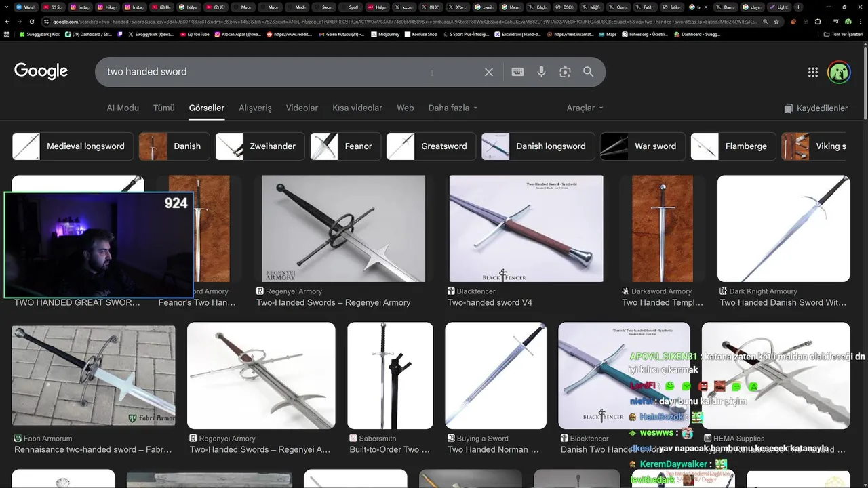Open the on-screen keyboard input tool
Image resolution: width=868 pixels, height=488 pixels.
point(517,72)
